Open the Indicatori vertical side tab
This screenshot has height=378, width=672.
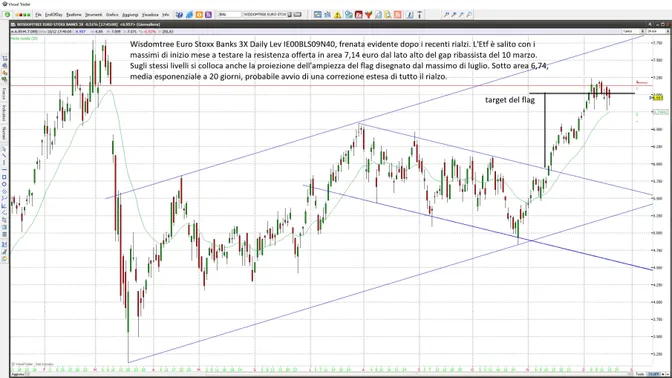point(4,113)
